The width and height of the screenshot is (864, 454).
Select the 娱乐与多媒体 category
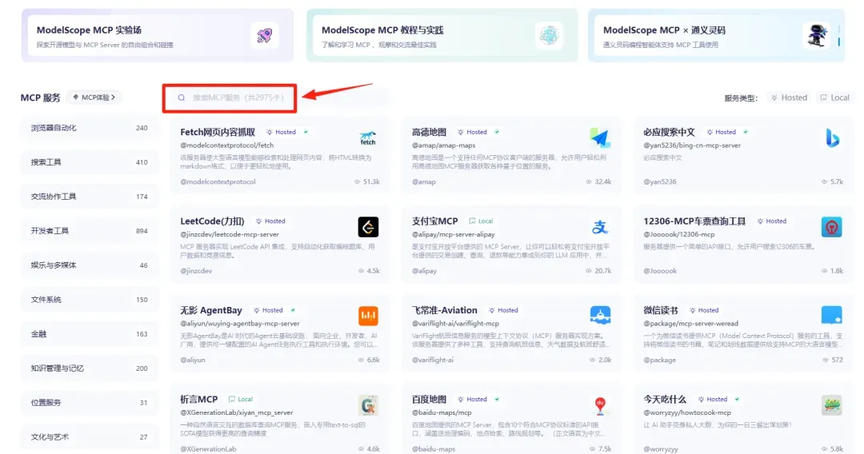[89, 266]
